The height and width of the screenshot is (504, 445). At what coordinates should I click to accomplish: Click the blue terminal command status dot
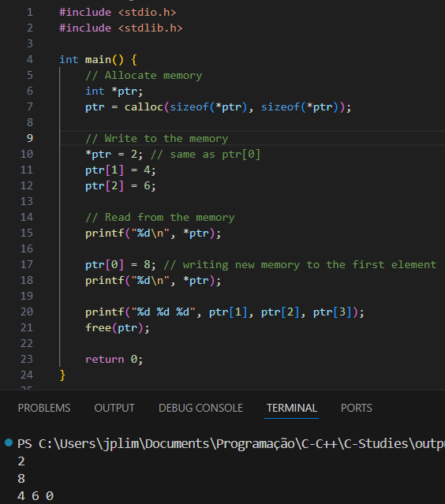9,442
